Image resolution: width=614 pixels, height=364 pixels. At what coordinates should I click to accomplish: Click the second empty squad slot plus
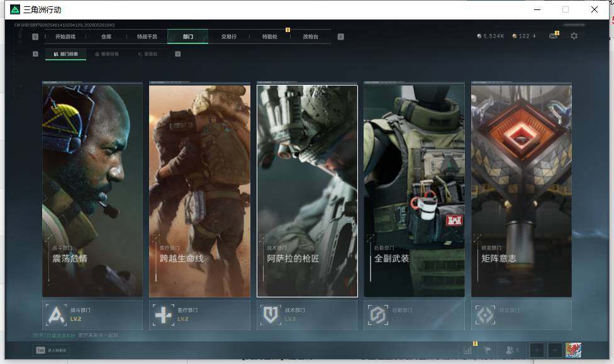coord(555,350)
